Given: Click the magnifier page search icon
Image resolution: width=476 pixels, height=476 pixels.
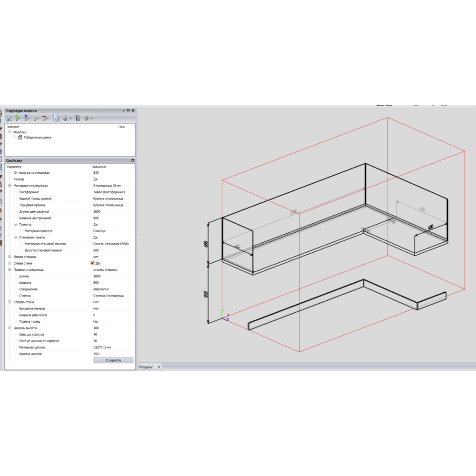Looking at the screenshot, I should pyautogui.click(x=56, y=118).
